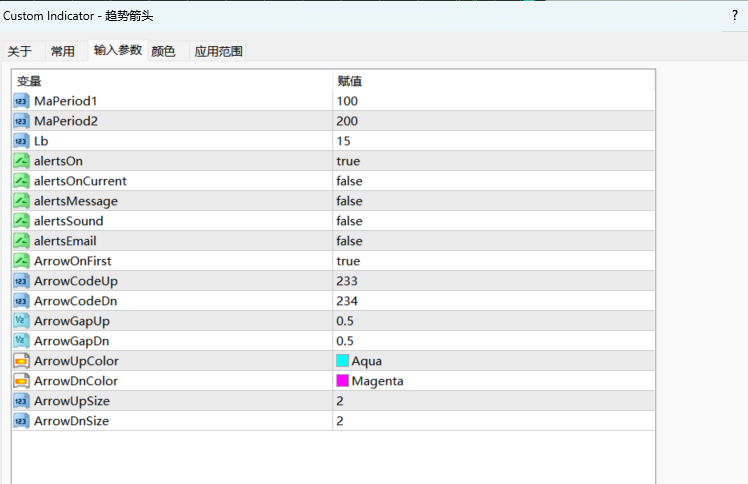
Task: Click the double-type icon beside ArrowGapUp
Action: click(x=21, y=321)
